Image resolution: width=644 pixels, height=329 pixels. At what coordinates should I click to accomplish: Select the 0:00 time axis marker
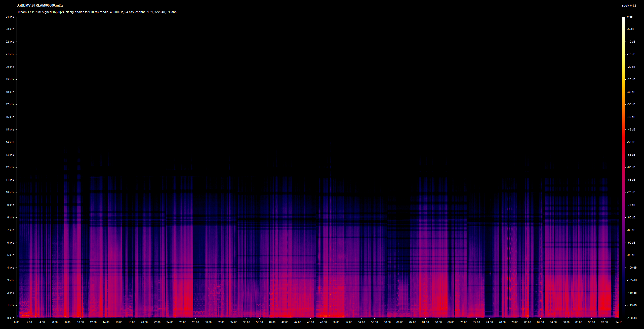click(x=17, y=322)
